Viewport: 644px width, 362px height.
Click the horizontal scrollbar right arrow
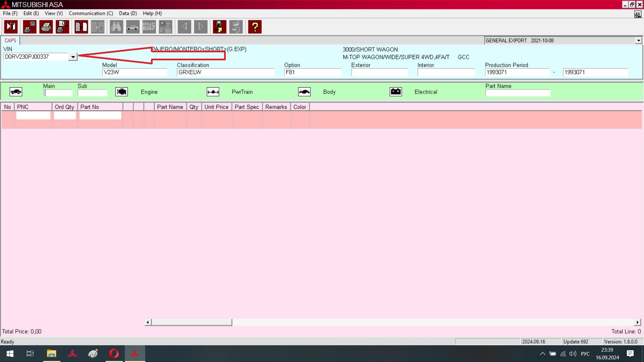(x=637, y=322)
